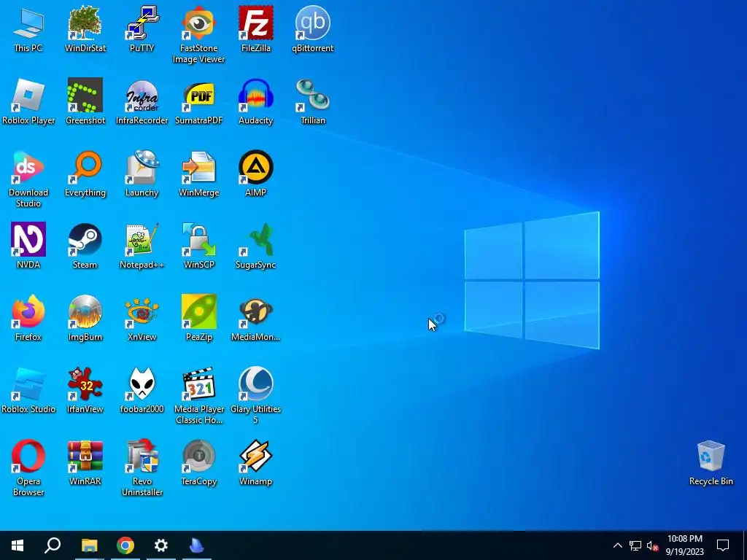The width and height of the screenshot is (747, 560).
Task: Select the XnView shortcut
Action: point(142,318)
